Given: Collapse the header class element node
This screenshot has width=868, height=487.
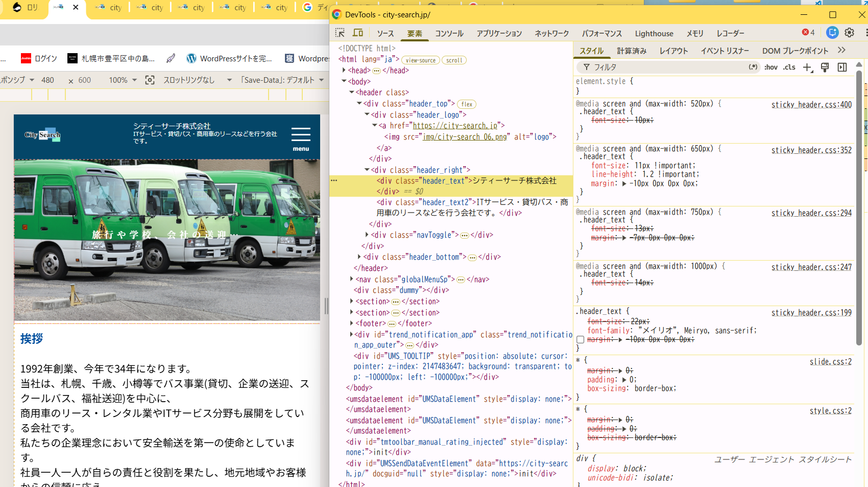Looking at the screenshot, I should pyautogui.click(x=352, y=92).
